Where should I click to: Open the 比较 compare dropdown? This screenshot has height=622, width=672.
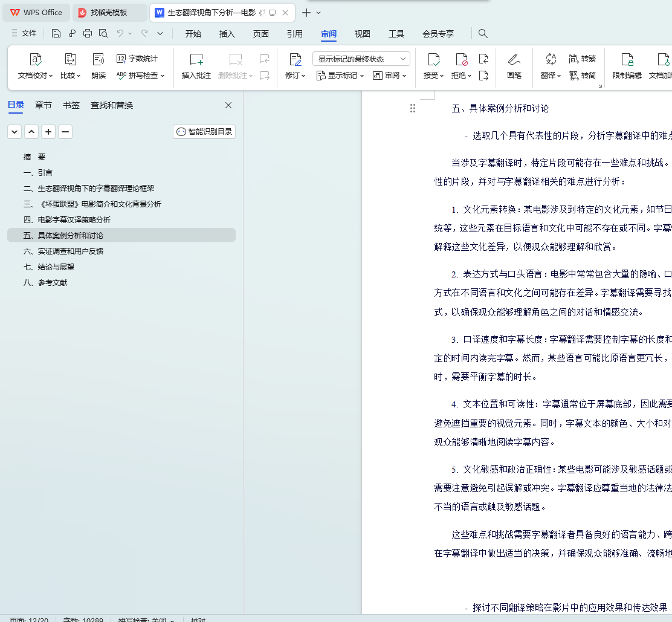70,66
